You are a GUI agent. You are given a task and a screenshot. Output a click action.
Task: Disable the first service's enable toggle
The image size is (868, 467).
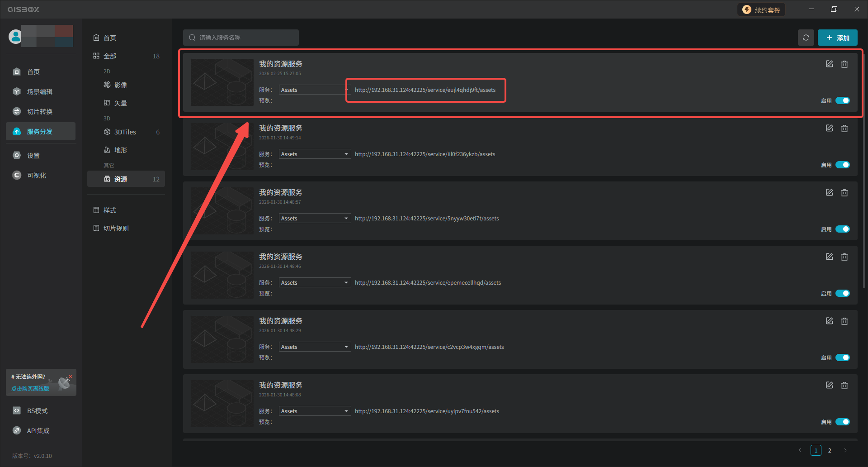pyautogui.click(x=842, y=101)
